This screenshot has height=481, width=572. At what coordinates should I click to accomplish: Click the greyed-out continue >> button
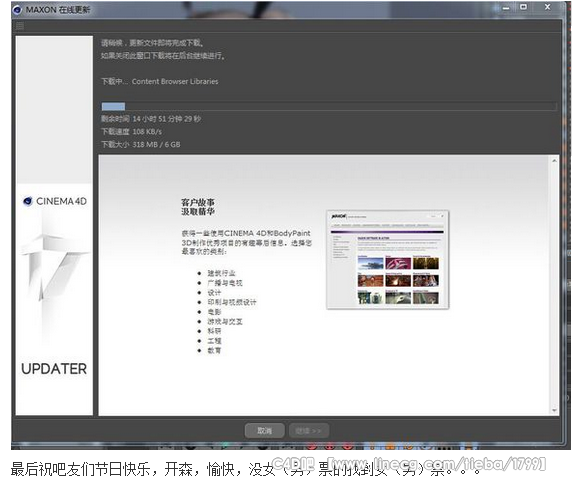click(309, 431)
